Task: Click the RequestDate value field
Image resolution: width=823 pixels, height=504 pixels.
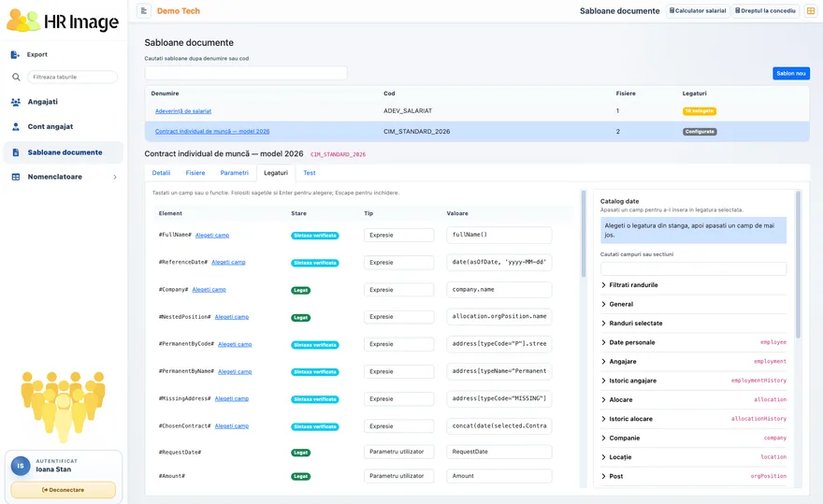Action: coord(499,452)
